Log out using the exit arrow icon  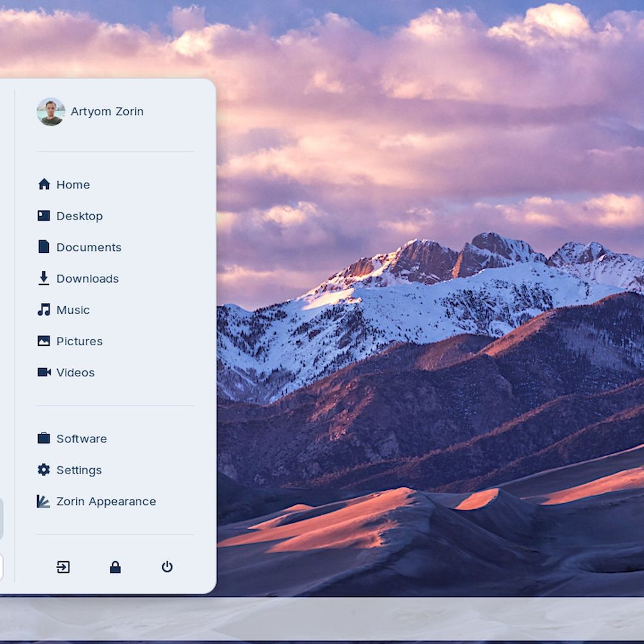[64, 567]
